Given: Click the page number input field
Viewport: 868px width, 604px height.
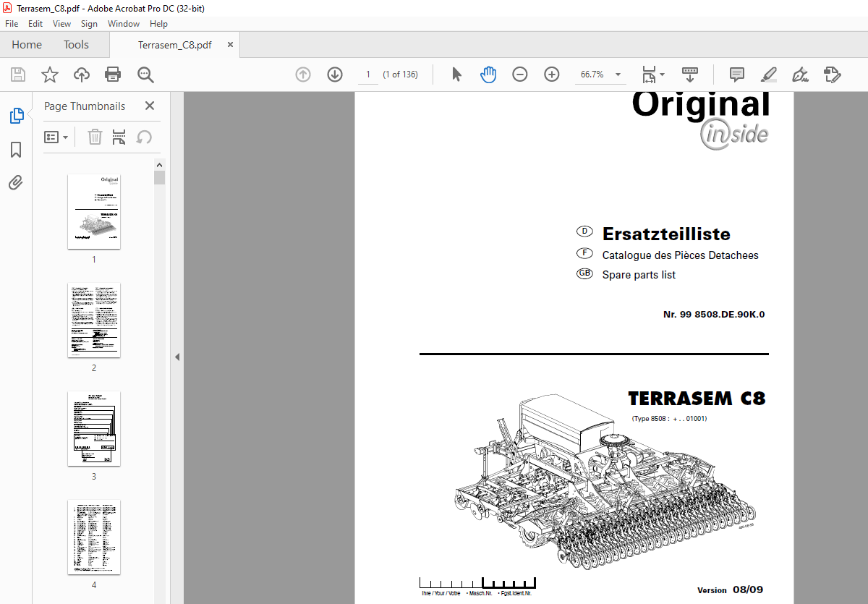Looking at the screenshot, I should pos(367,75).
